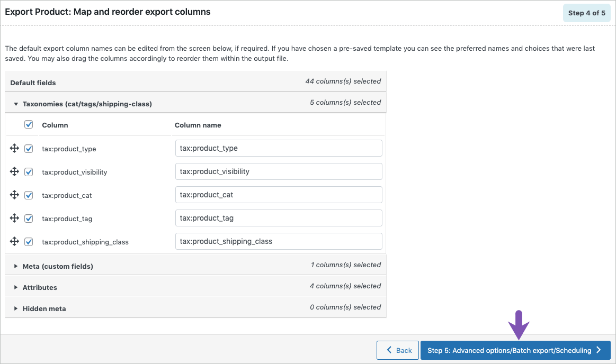Toggle the select-all checkbox in the Column header
This screenshot has height=364, width=616.
coord(29,124)
